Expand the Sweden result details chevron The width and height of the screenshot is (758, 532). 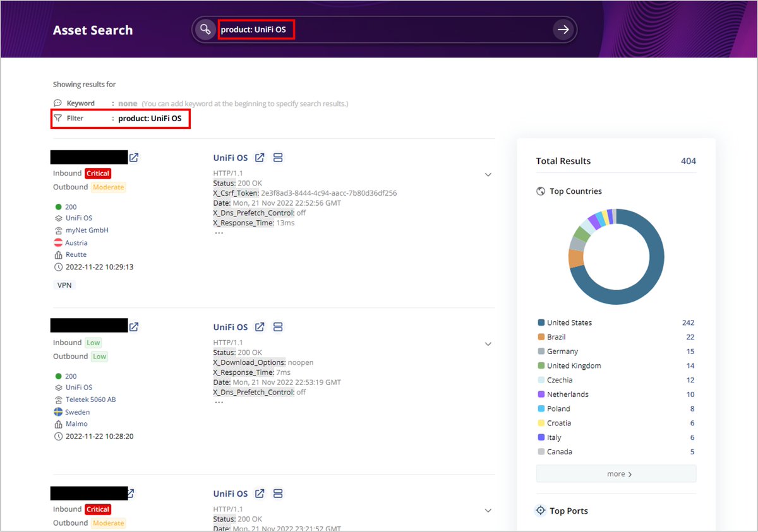pos(488,344)
